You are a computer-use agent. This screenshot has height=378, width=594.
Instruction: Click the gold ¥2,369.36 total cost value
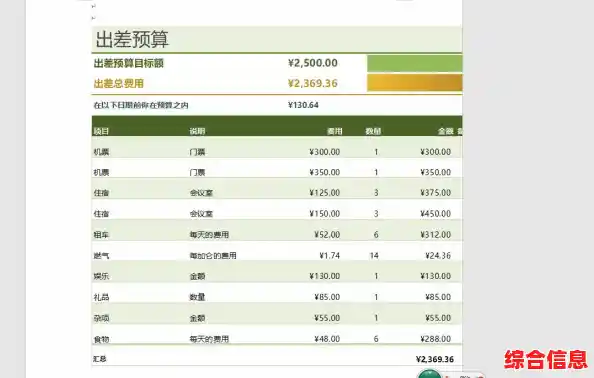(x=313, y=83)
